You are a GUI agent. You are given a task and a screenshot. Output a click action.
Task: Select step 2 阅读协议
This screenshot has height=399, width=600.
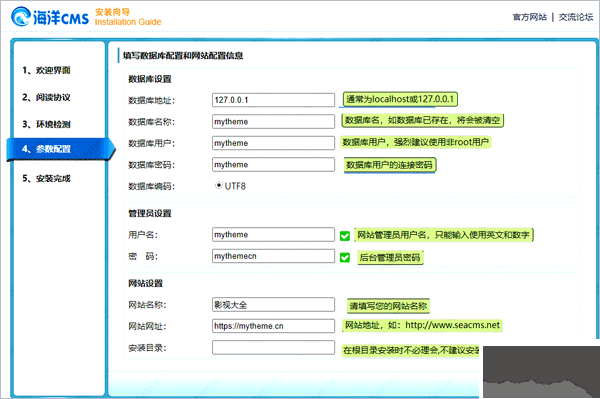tap(46, 97)
